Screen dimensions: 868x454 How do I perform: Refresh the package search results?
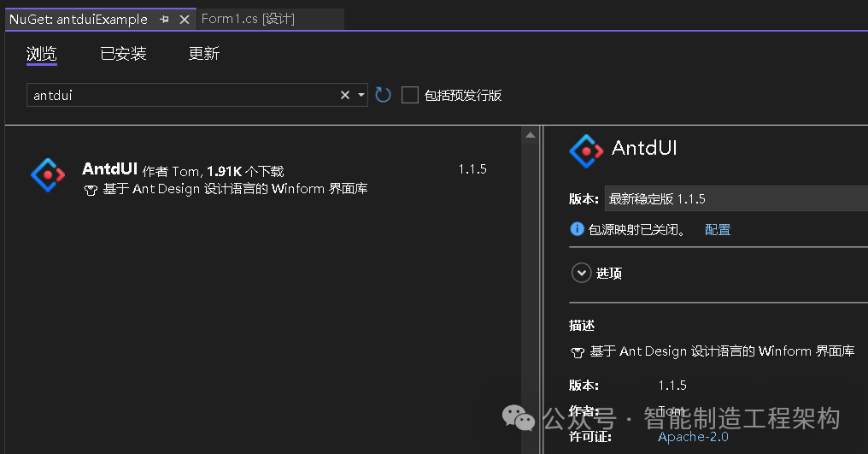click(383, 96)
